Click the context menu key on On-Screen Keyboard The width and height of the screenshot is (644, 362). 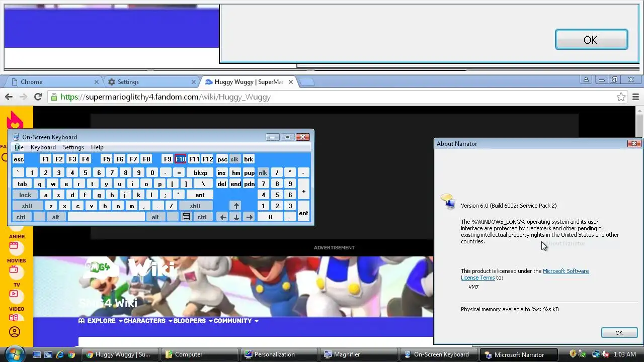(x=186, y=217)
